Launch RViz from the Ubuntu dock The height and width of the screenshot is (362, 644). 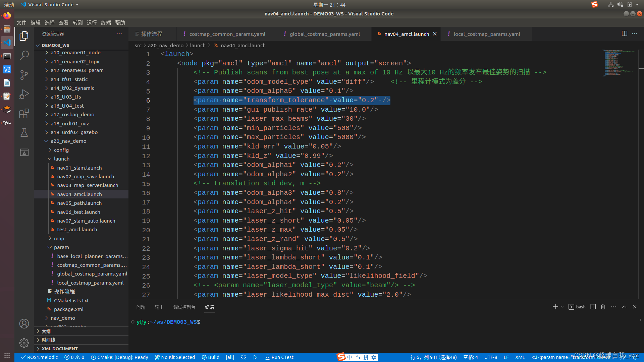(x=7, y=123)
